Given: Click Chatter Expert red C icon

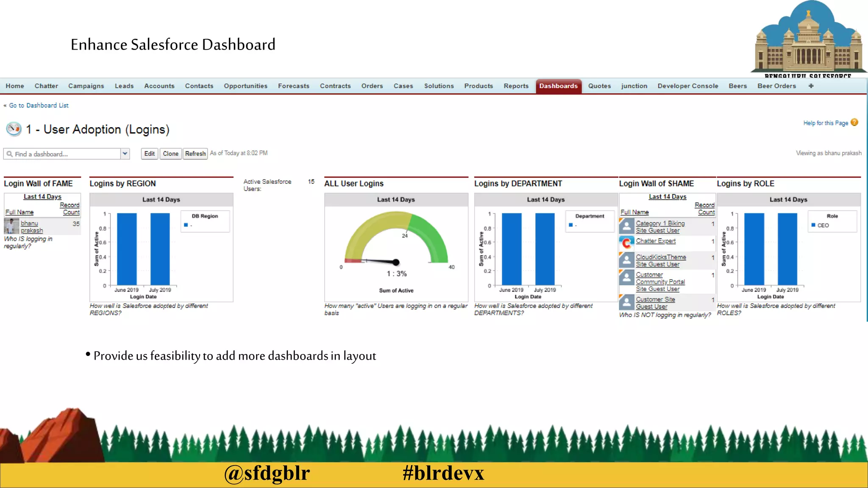Looking at the screenshot, I should tap(626, 243).
